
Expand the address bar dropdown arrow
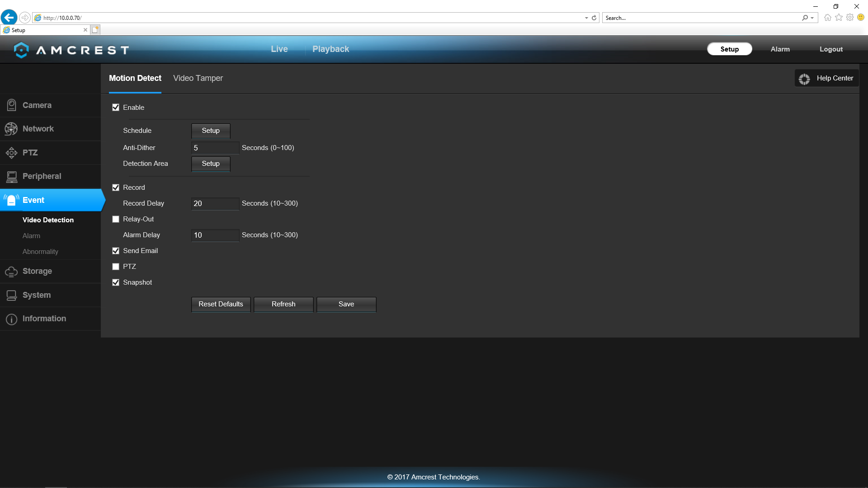click(x=586, y=18)
